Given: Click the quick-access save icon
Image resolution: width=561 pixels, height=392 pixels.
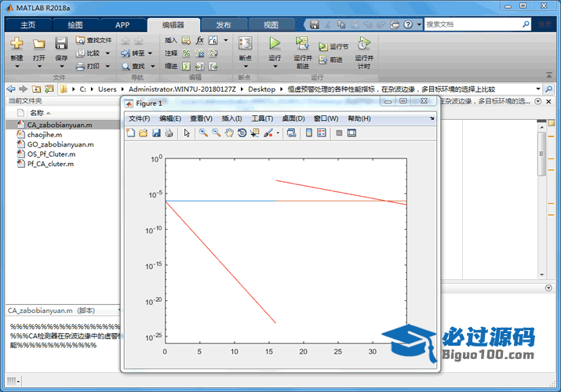Looking at the screenshot, I should tap(314, 24).
